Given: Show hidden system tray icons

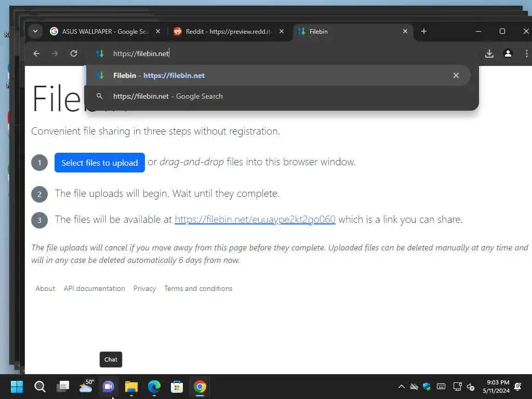Looking at the screenshot, I should point(402,387).
